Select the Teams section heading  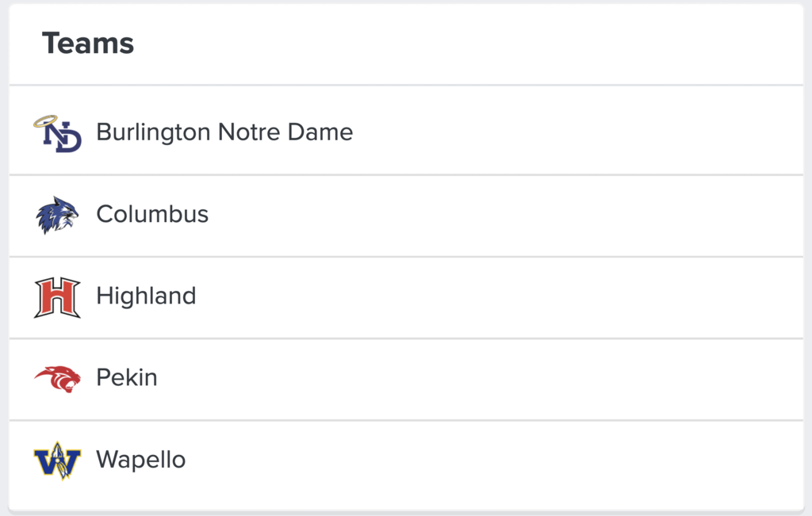click(x=88, y=44)
